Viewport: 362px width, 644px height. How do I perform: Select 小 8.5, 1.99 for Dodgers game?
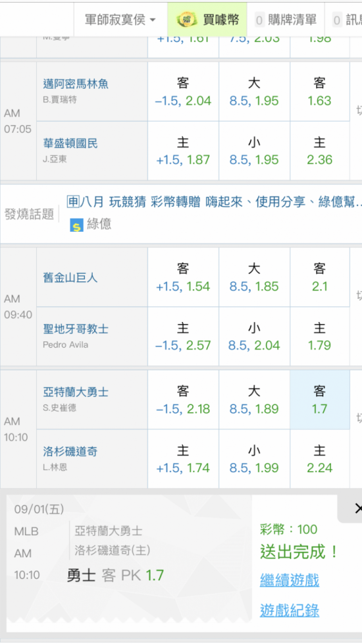[254, 459]
